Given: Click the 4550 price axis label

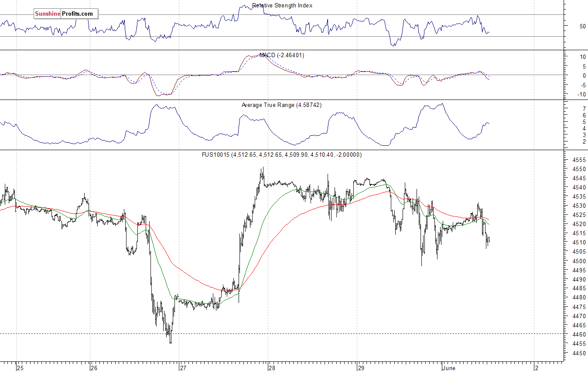Looking at the screenshot, I should [x=578, y=169].
